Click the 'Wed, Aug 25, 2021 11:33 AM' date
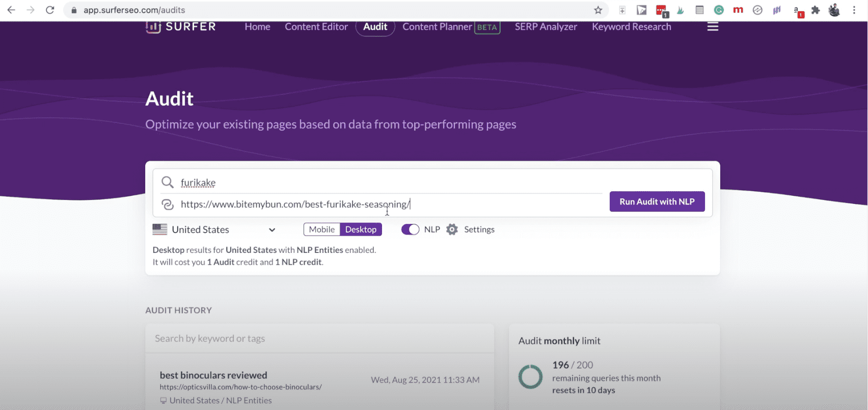Image resolution: width=868 pixels, height=410 pixels. point(425,380)
